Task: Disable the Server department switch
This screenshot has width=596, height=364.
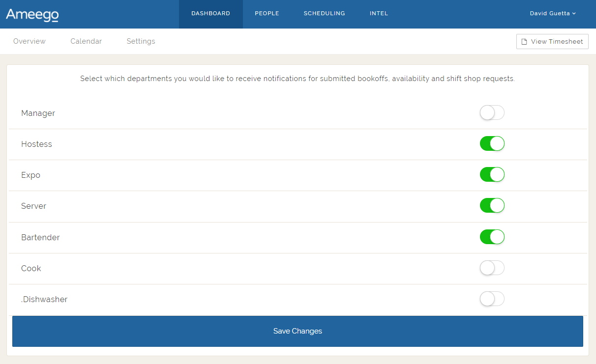Action: (x=492, y=205)
